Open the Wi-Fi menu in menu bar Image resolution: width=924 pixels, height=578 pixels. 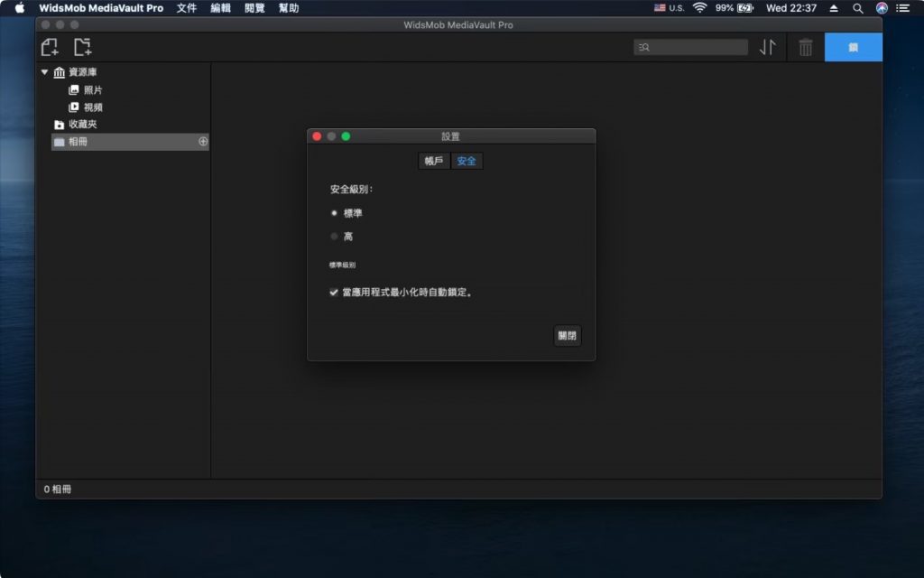(700, 8)
